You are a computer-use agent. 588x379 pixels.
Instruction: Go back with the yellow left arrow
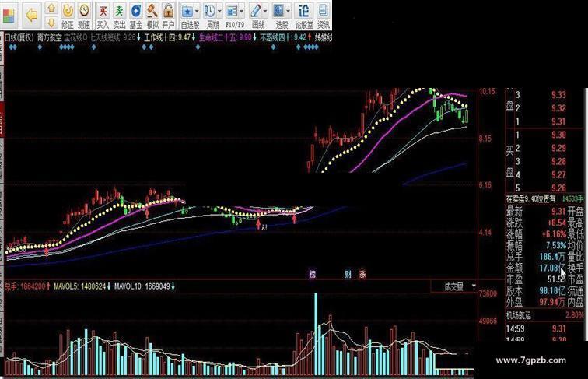[31, 15]
